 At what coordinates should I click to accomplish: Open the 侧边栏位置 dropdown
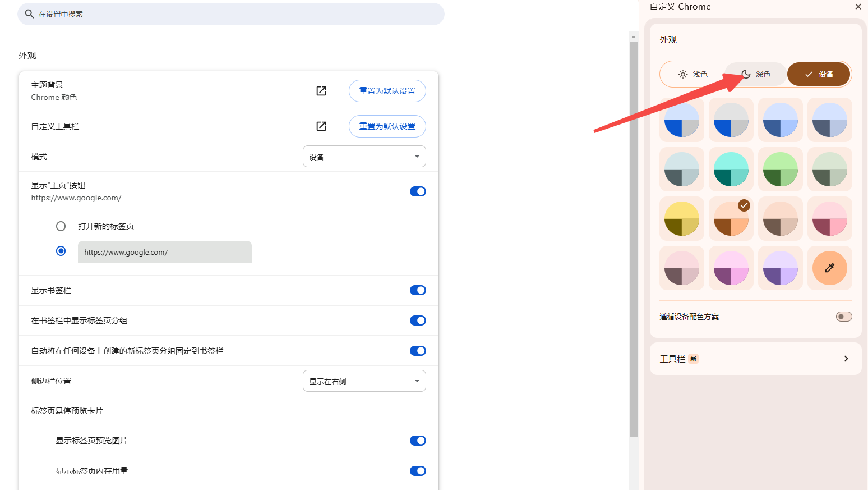(x=364, y=381)
